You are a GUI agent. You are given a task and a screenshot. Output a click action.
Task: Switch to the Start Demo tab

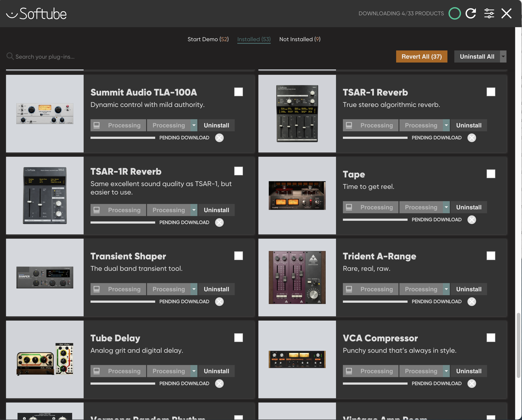[x=208, y=39]
